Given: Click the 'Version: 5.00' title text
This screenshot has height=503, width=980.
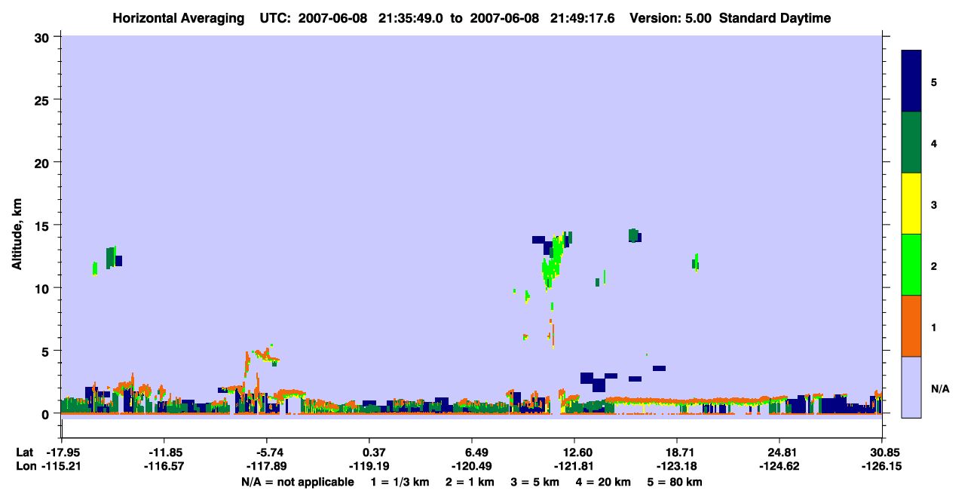Looking at the screenshot, I should click(672, 18).
